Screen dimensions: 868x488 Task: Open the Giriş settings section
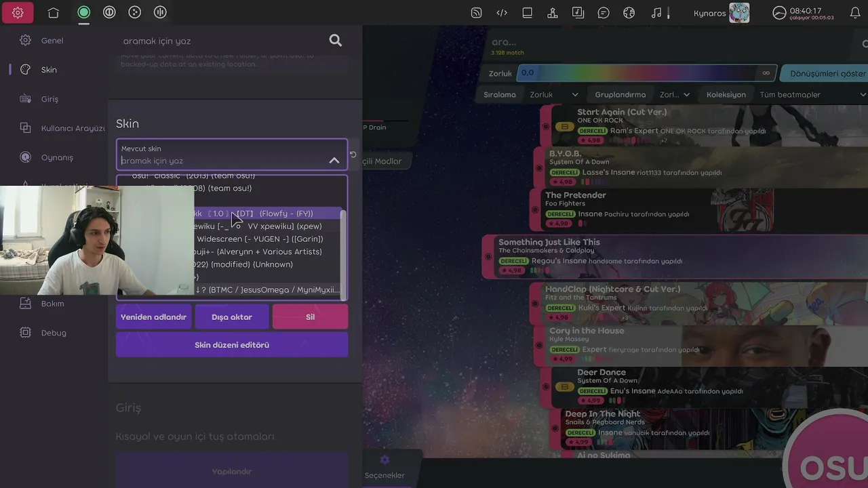50,99
